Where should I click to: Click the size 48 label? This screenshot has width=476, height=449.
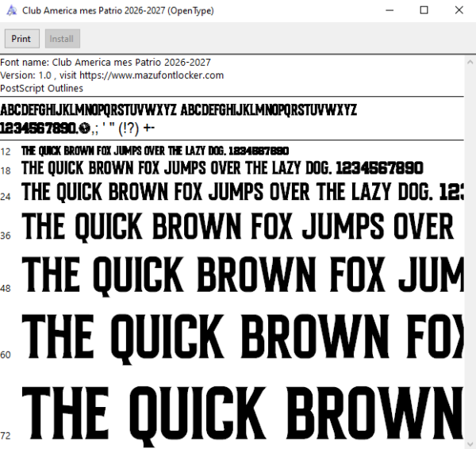(6, 288)
